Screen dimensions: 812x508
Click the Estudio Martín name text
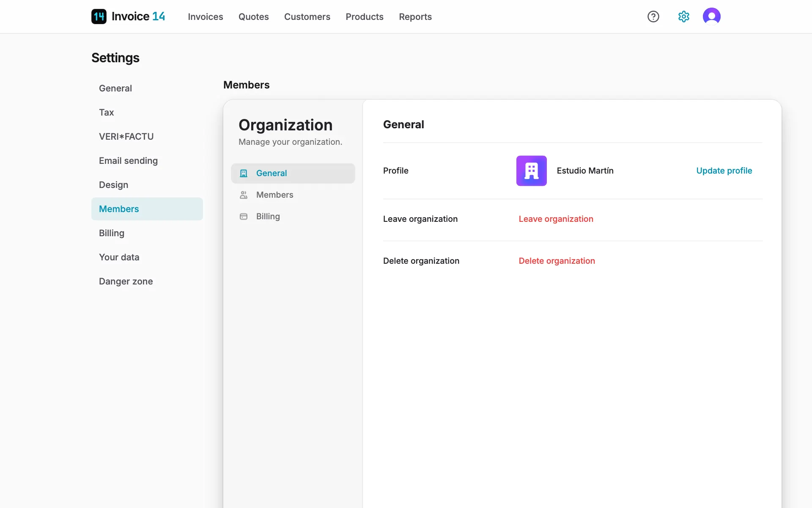click(585, 171)
